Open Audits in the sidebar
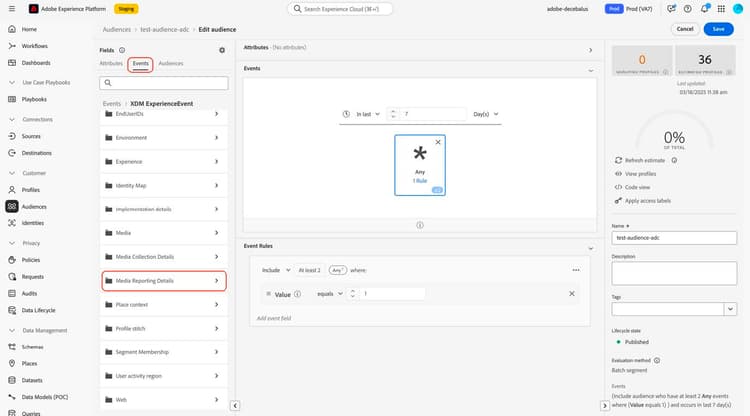Screen dimensions: 750x416 29,294
